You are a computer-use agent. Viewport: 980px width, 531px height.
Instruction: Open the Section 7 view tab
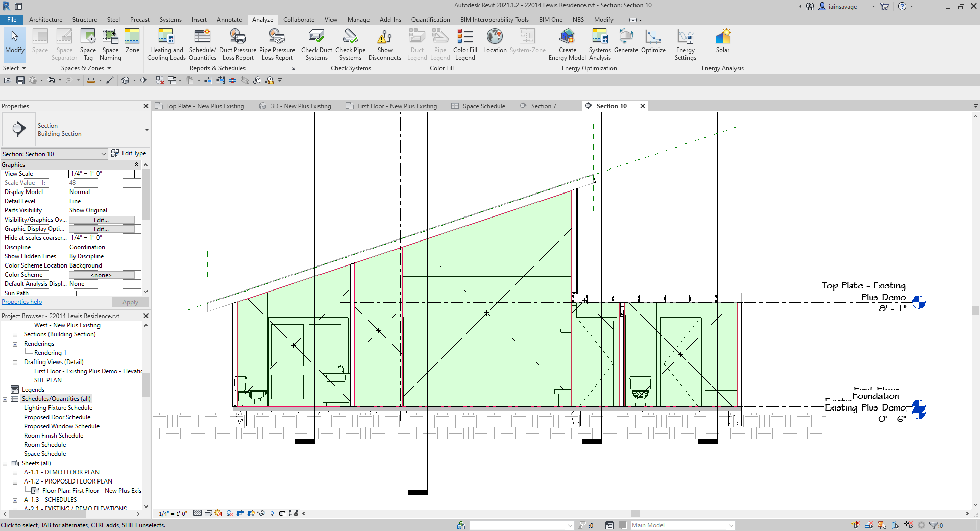pyautogui.click(x=543, y=106)
